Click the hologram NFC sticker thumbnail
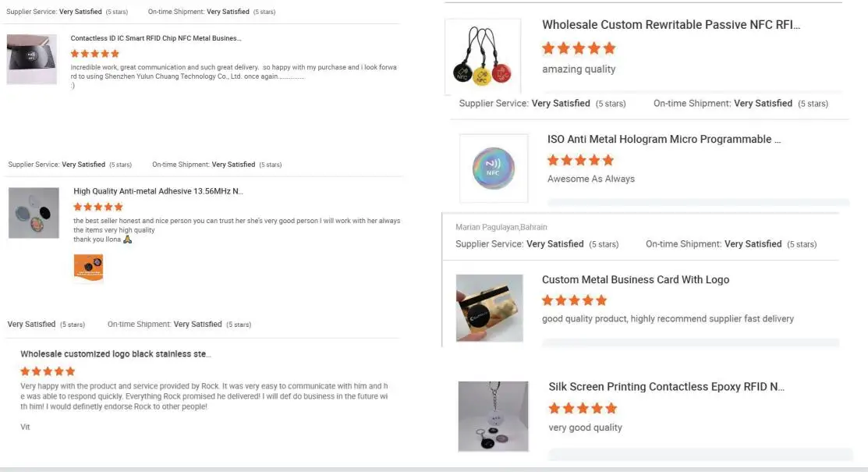This screenshot has width=868, height=472. pyautogui.click(x=493, y=169)
